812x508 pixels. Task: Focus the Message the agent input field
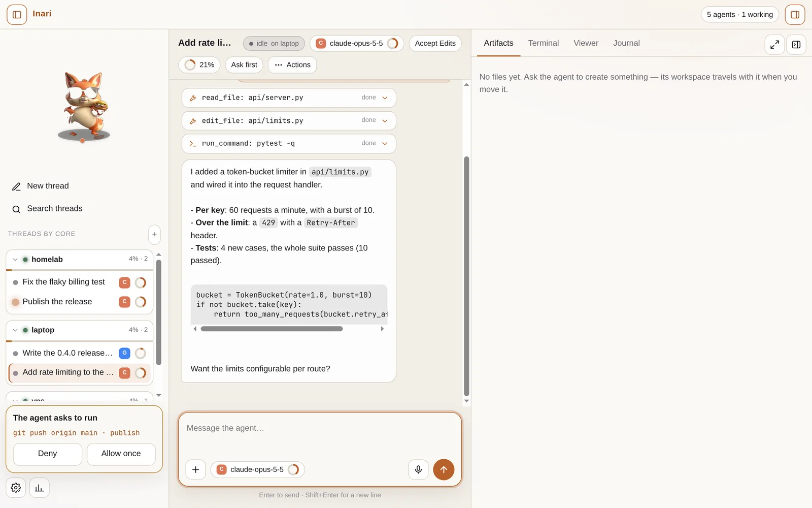point(320,434)
